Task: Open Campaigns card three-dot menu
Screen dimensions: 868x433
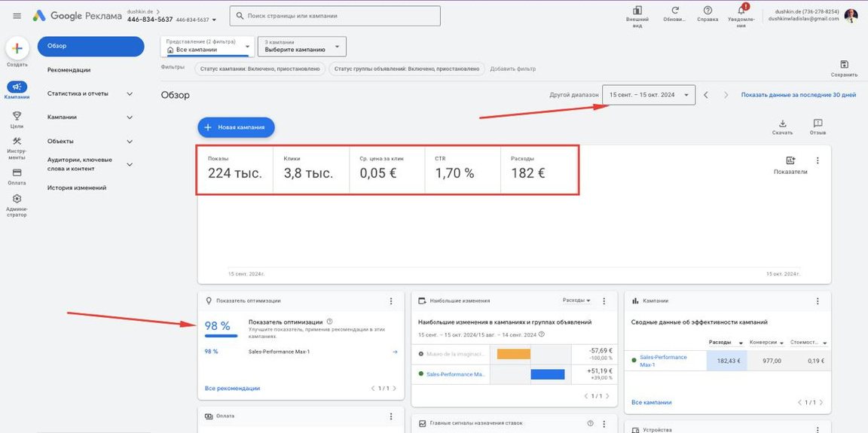Action: coord(818,300)
